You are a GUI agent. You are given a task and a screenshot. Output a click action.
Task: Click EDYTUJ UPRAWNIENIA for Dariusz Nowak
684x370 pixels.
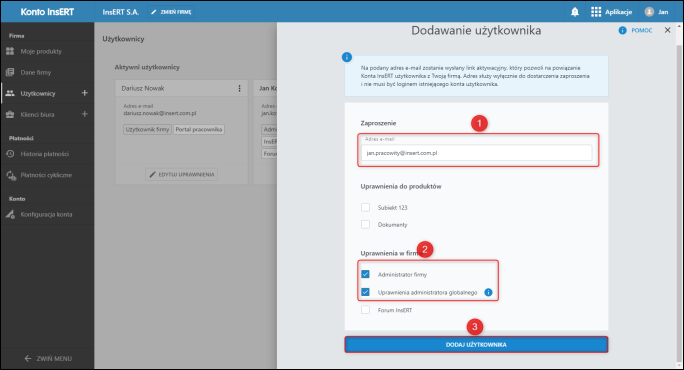tap(181, 175)
